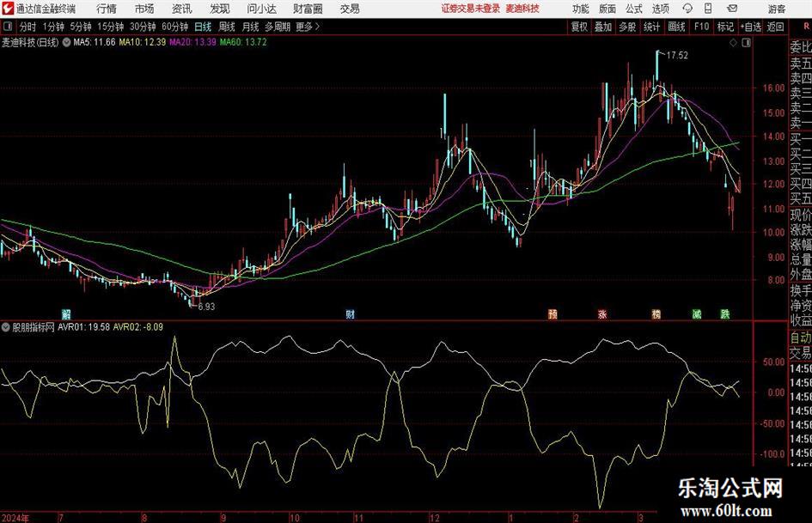This screenshot has height=523, width=812.
Task: Click the 跌 event marker on the chart
Action: (x=725, y=314)
